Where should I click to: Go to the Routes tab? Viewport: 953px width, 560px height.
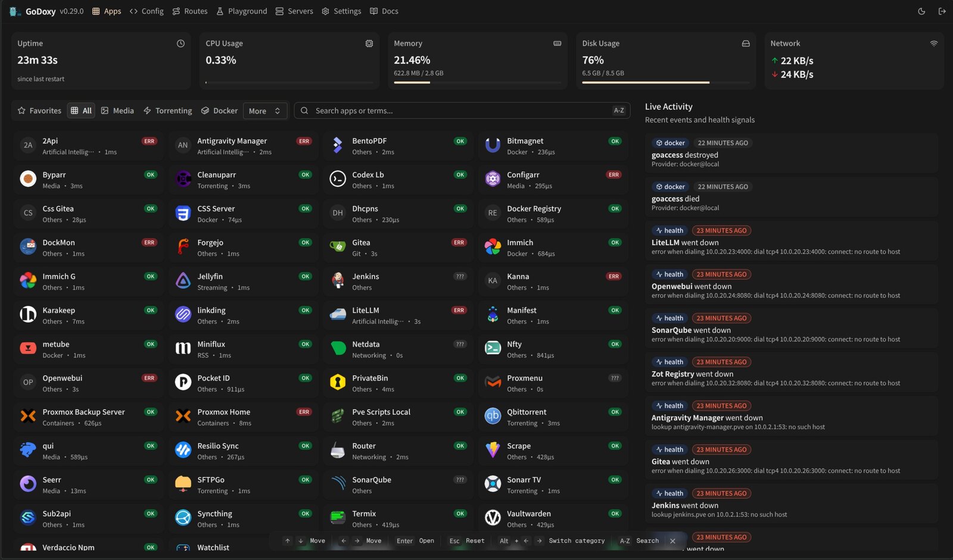point(190,11)
